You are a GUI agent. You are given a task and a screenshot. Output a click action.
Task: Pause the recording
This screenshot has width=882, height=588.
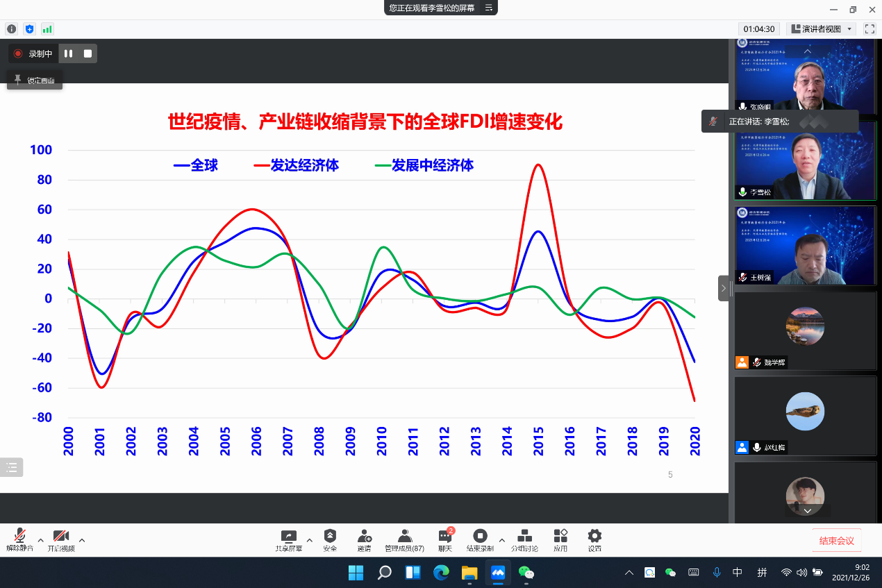pos(68,53)
